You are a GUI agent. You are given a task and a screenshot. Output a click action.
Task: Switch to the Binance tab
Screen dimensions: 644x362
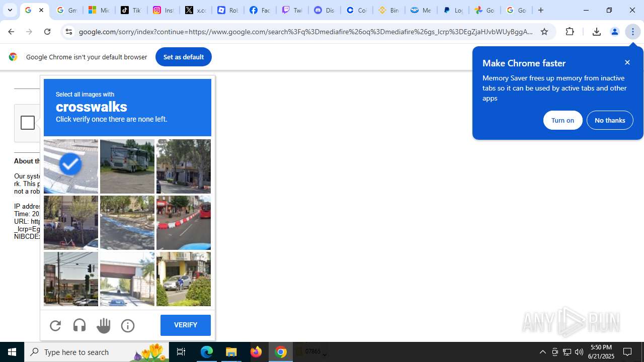pos(388,10)
